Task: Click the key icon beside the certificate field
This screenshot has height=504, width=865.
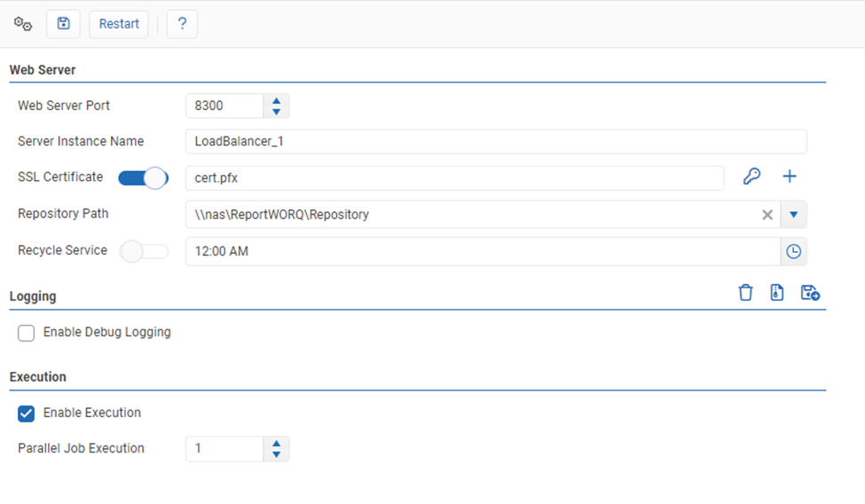Action: (751, 177)
